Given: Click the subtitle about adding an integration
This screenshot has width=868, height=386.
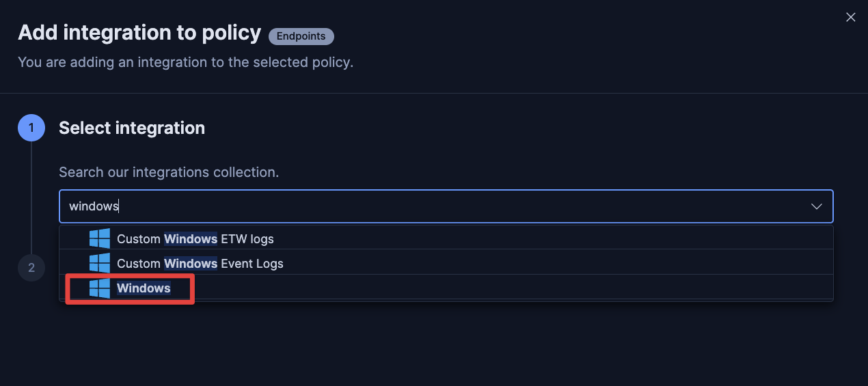Looking at the screenshot, I should 185,62.
